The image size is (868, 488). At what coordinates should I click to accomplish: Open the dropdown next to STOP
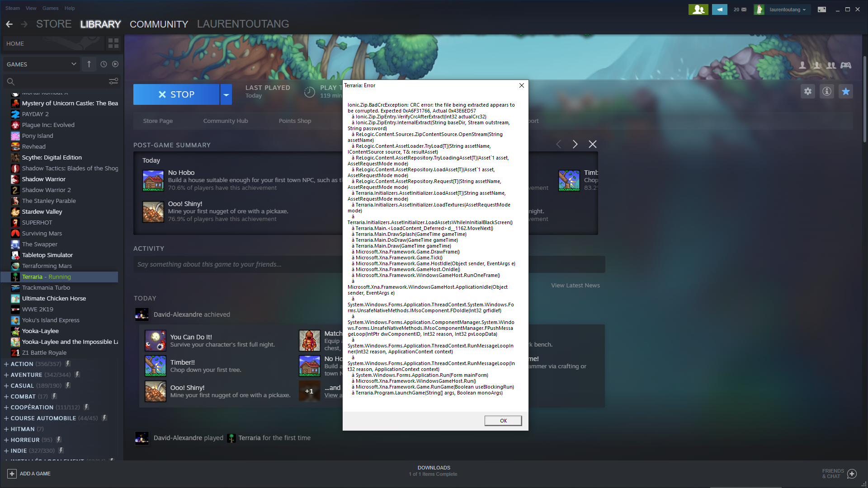(x=226, y=94)
